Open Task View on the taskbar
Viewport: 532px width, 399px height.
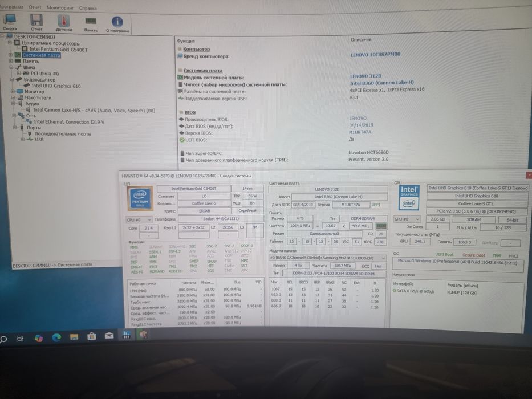pyautogui.click(x=21, y=338)
